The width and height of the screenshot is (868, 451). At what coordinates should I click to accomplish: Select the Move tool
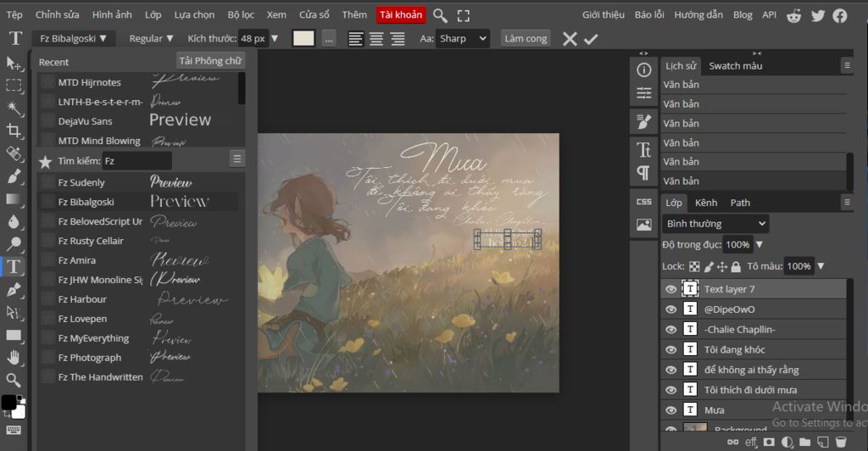coord(14,64)
